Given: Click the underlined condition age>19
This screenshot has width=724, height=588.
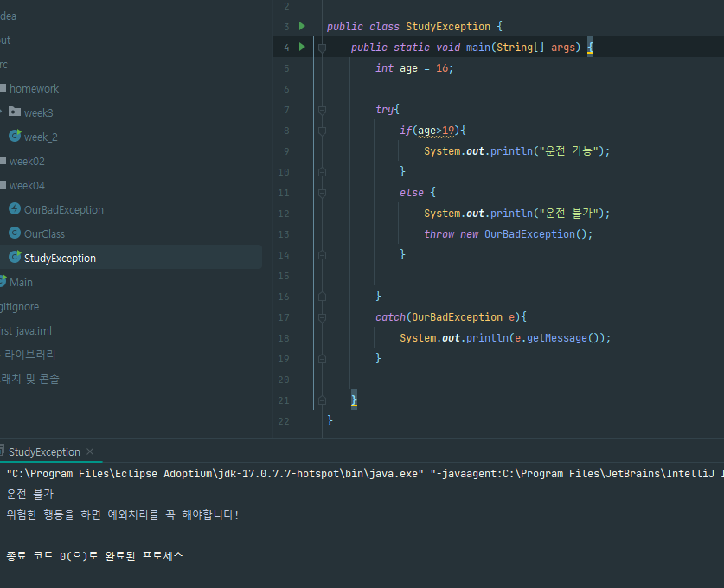Looking at the screenshot, I should [436, 131].
